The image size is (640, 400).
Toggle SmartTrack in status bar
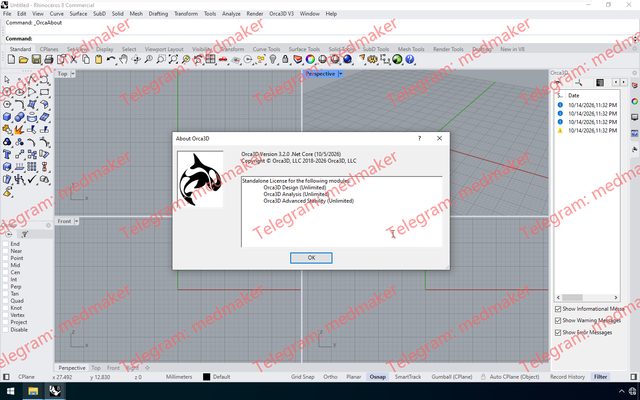[408, 377]
